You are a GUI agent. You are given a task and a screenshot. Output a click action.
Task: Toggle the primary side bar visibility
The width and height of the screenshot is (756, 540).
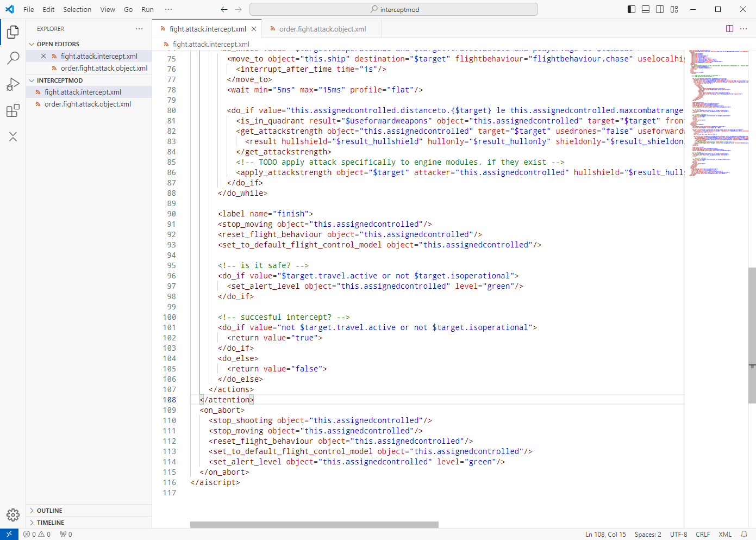point(632,9)
